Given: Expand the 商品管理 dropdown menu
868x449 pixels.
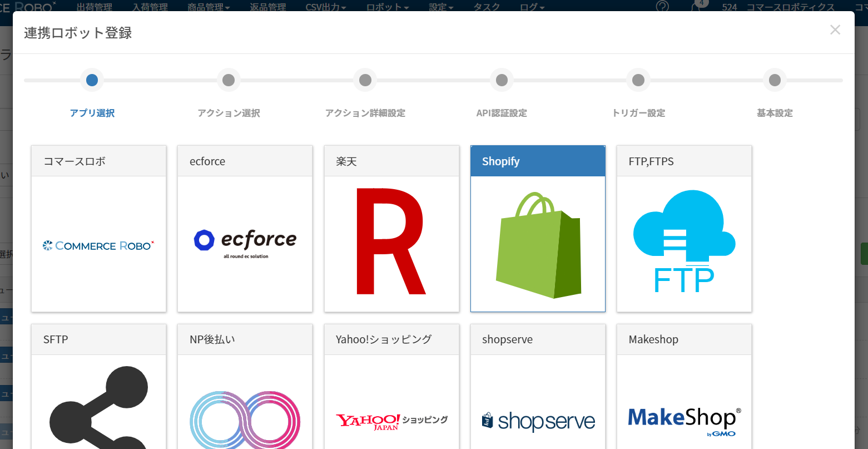Looking at the screenshot, I should (x=209, y=7).
